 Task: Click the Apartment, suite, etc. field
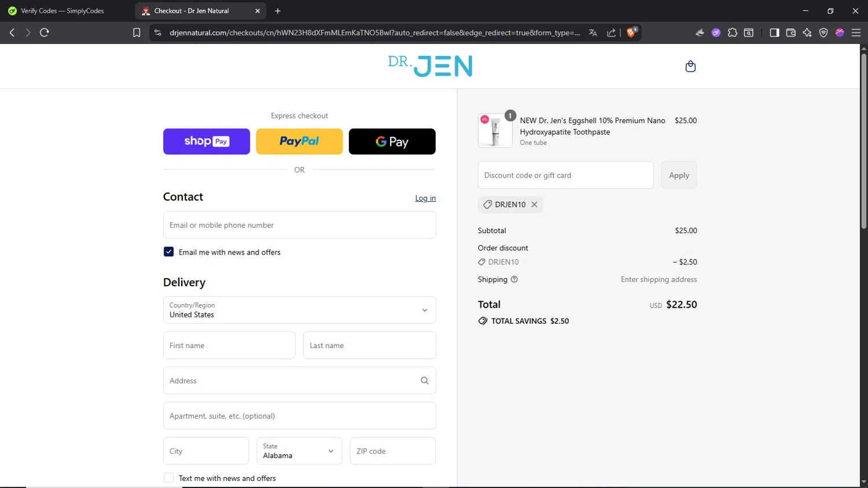tap(299, 416)
